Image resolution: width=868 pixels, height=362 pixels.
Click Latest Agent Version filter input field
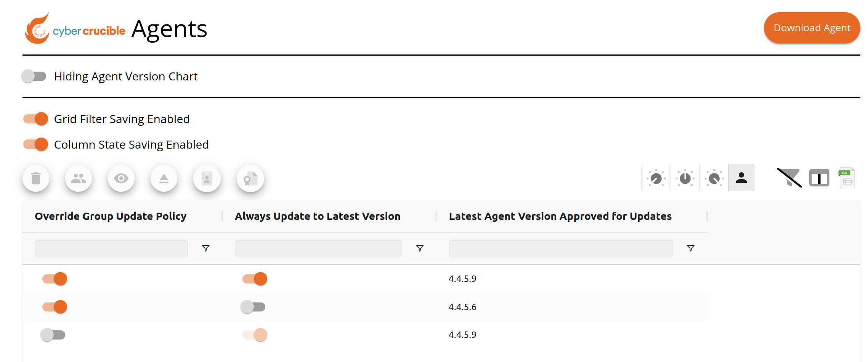[561, 248]
